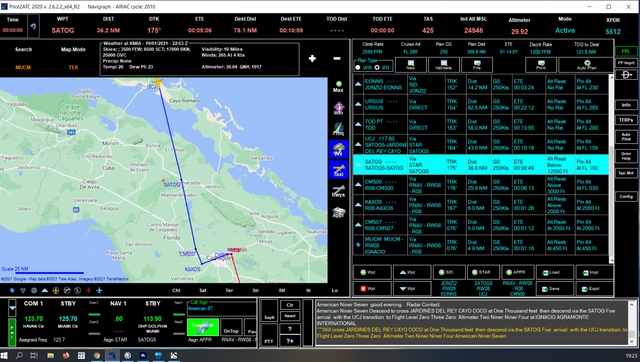The height and width of the screenshot is (362, 640).
Task: Expand the TOD PT row arrow
Action: [x=358, y=124]
